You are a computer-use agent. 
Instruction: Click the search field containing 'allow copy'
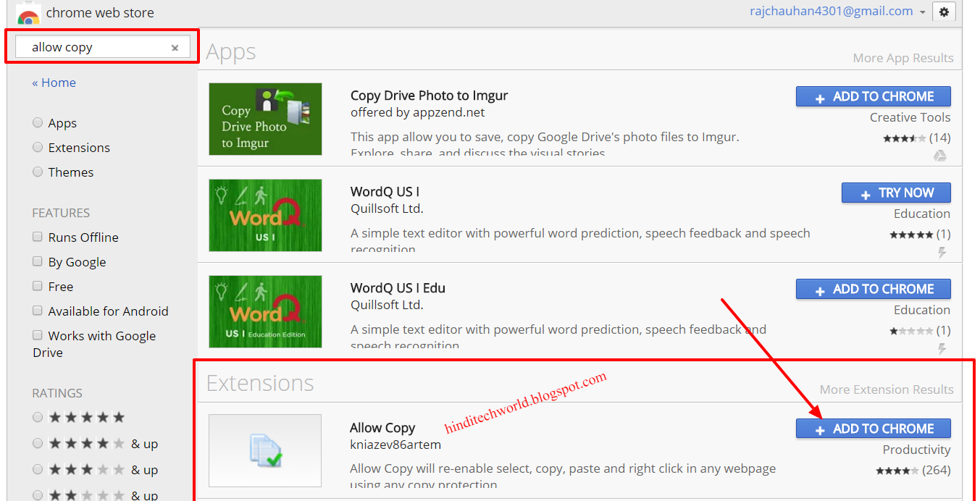[102, 47]
